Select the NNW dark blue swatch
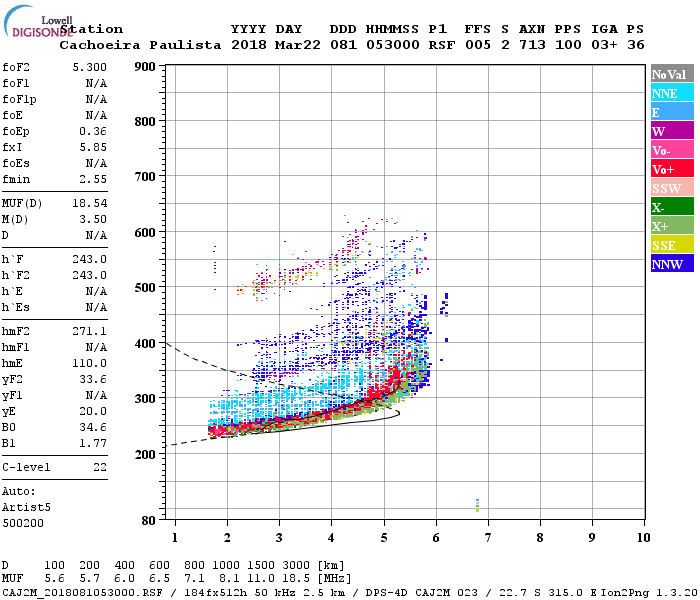The height and width of the screenshot is (600, 700). [x=672, y=264]
